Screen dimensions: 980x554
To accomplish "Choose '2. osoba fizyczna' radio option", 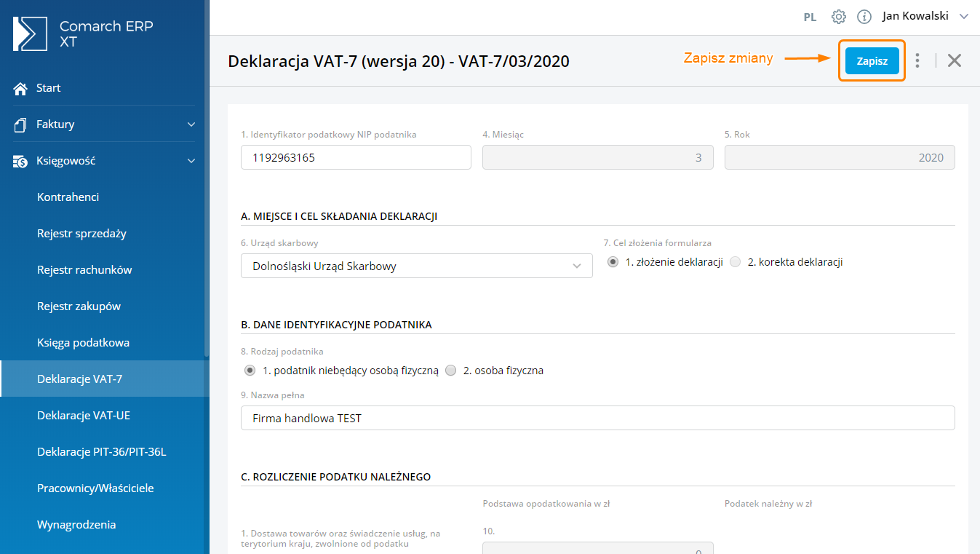I will (451, 371).
